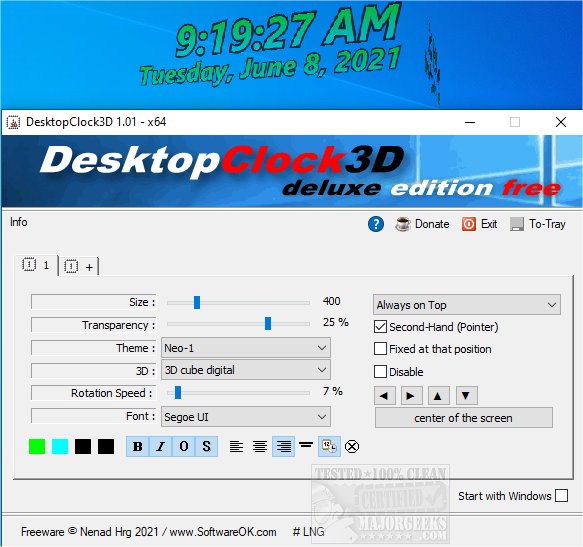Toggle the Italic text format button

point(161,446)
